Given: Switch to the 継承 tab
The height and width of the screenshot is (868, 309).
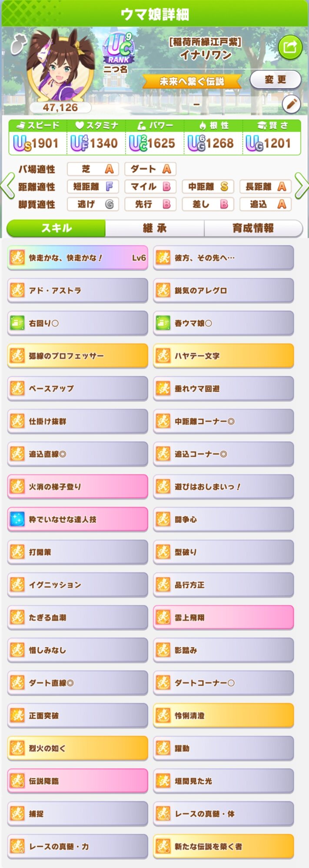Looking at the screenshot, I should [155, 228].
